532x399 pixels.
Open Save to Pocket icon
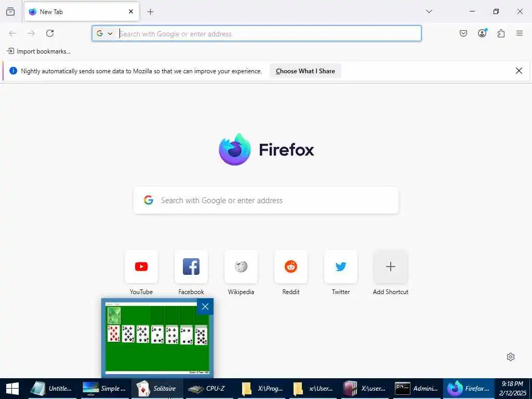[463, 33]
